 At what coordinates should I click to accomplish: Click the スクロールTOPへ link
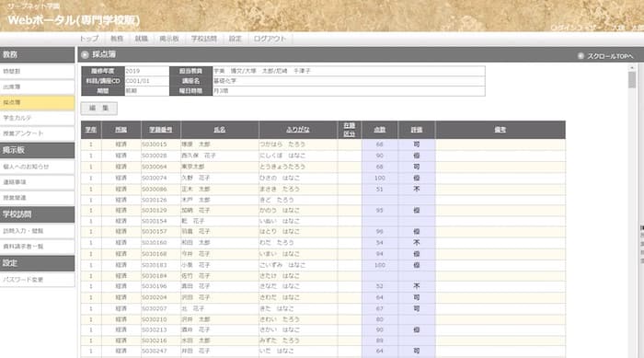(610, 56)
